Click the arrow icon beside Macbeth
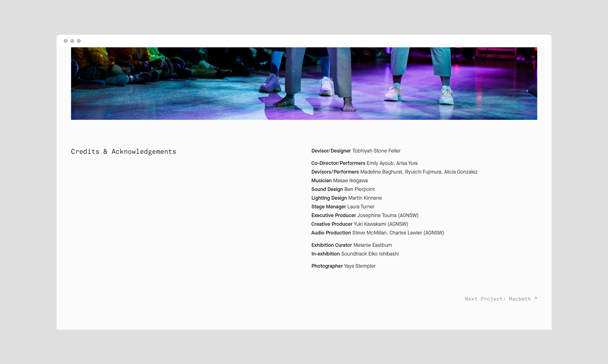Image resolution: width=608 pixels, height=364 pixels. tap(535, 298)
